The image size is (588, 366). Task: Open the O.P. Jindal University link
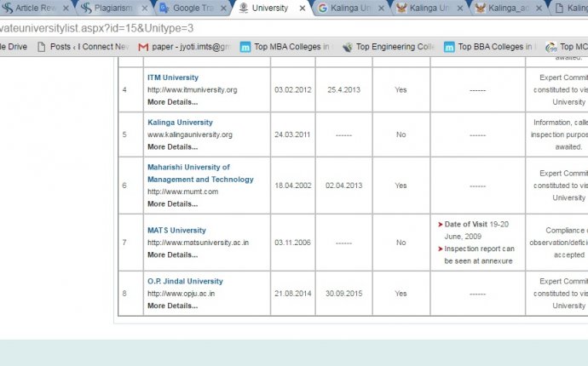[185, 282]
